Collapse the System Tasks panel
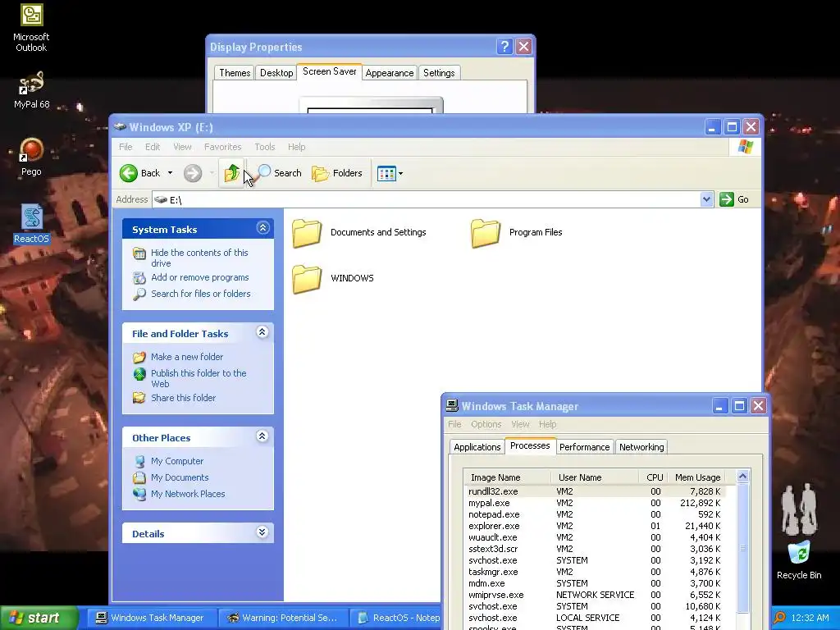This screenshot has width=840, height=630. 262,228
